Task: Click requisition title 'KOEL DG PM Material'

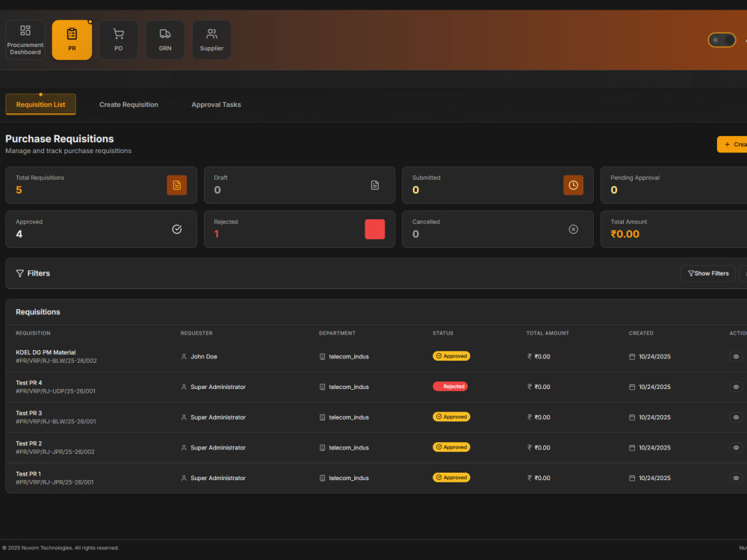Action: point(46,353)
